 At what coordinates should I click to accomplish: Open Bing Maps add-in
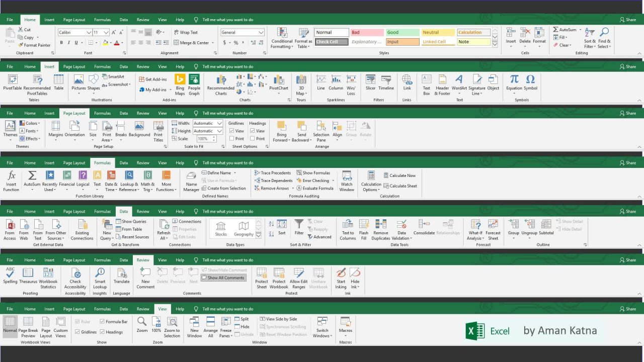coord(180,84)
